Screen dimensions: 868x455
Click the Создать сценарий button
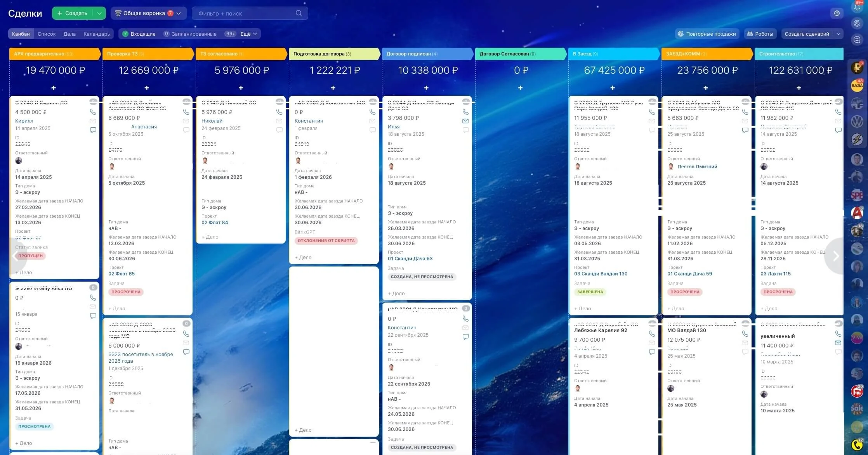coord(807,34)
